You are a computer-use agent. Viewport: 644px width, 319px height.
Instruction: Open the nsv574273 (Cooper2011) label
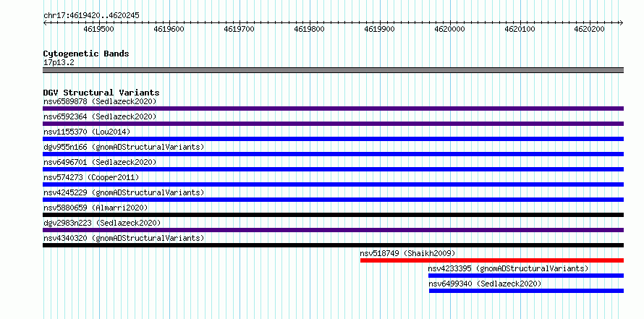91,177
